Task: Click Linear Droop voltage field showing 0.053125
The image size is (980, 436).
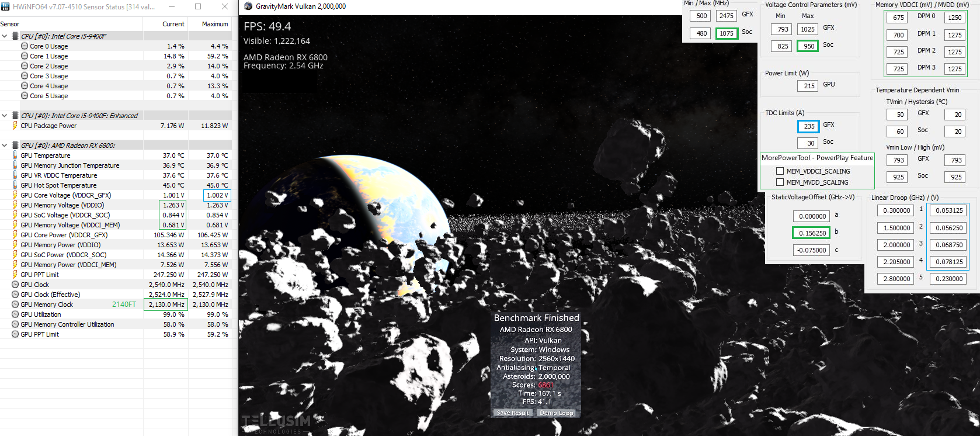Action: tap(948, 210)
